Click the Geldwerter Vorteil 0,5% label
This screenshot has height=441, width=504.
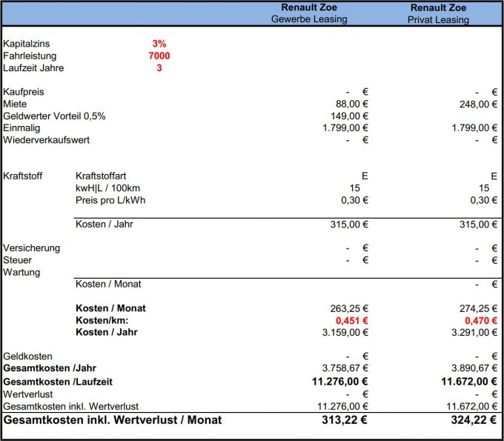coord(54,116)
